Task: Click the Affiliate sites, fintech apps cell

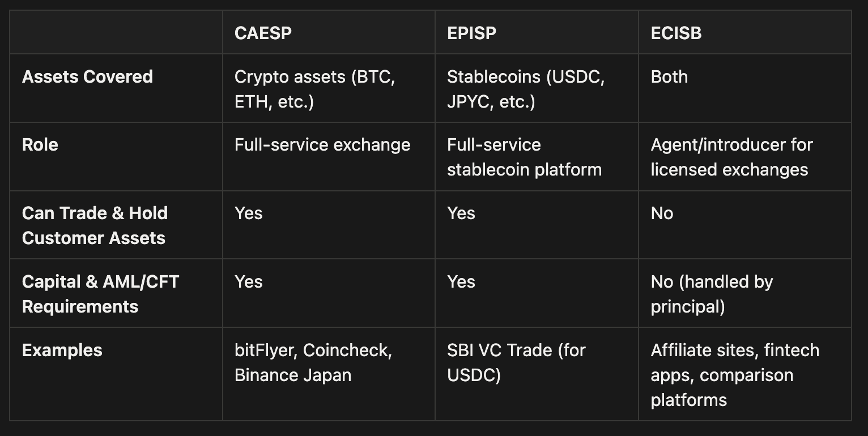Action: (x=734, y=375)
